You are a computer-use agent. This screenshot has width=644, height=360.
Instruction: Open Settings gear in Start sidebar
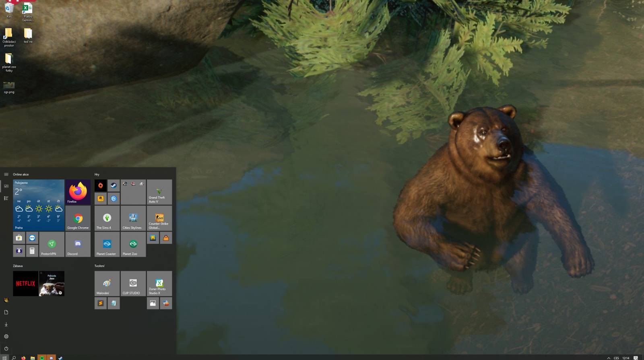pyautogui.click(x=6, y=336)
